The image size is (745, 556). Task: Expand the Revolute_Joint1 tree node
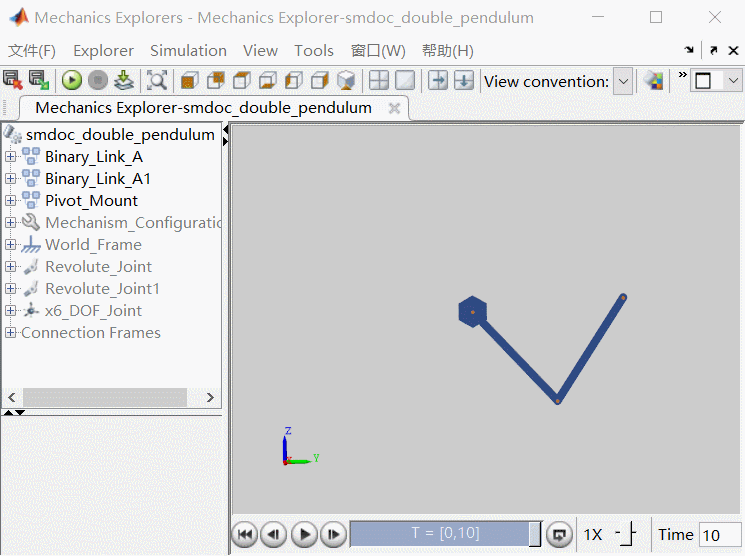click(10, 288)
